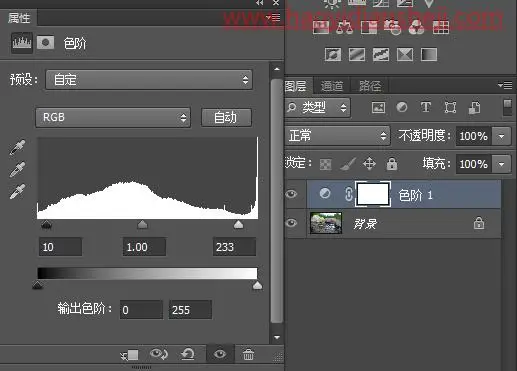Toggle type layer filter
This screenshot has width=517, height=371.
click(426, 107)
